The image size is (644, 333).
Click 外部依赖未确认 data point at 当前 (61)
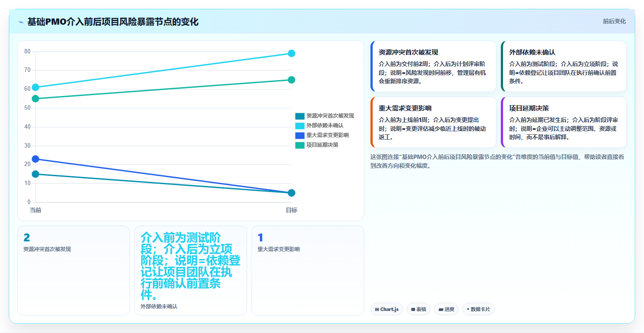[x=36, y=87]
